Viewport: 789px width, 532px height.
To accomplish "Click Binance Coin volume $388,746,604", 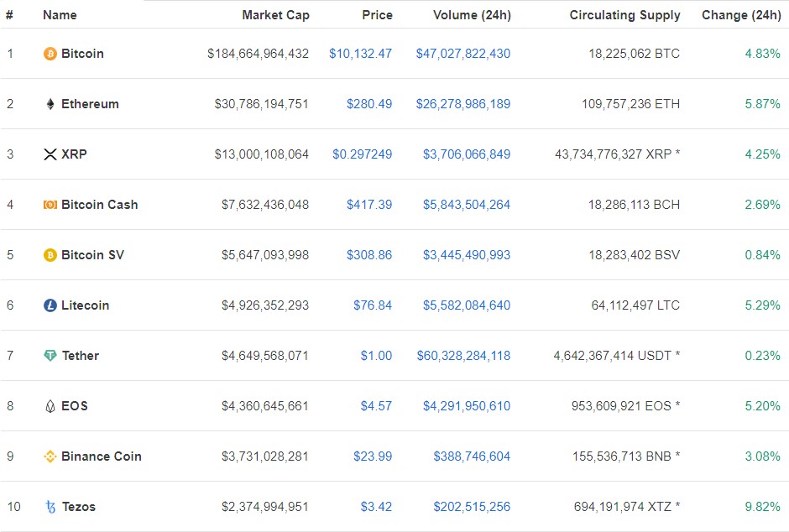I will 472,456.
